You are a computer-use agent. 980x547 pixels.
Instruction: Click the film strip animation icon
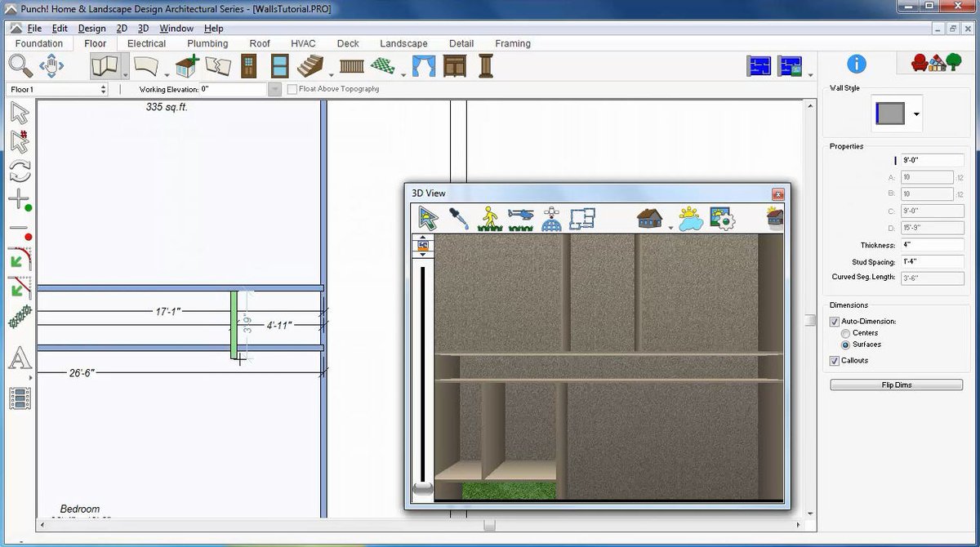pos(20,398)
